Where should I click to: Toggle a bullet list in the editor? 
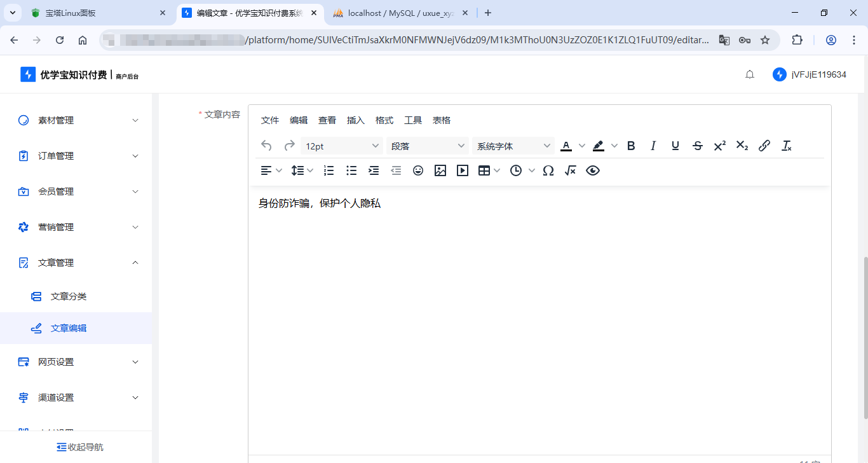point(351,170)
